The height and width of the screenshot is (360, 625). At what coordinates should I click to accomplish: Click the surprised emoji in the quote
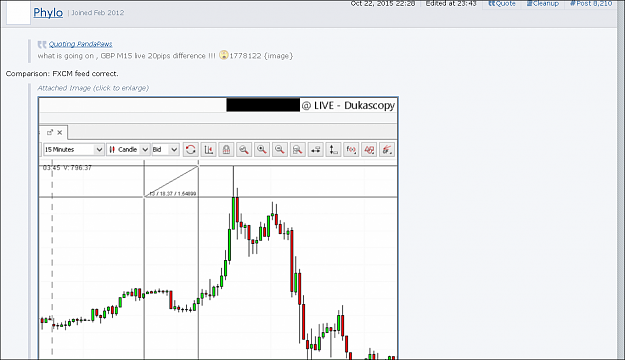click(x=224, y=55)
